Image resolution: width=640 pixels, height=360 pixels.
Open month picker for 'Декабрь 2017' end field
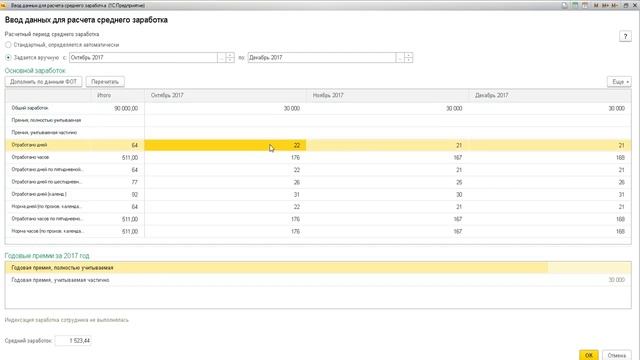400,58
